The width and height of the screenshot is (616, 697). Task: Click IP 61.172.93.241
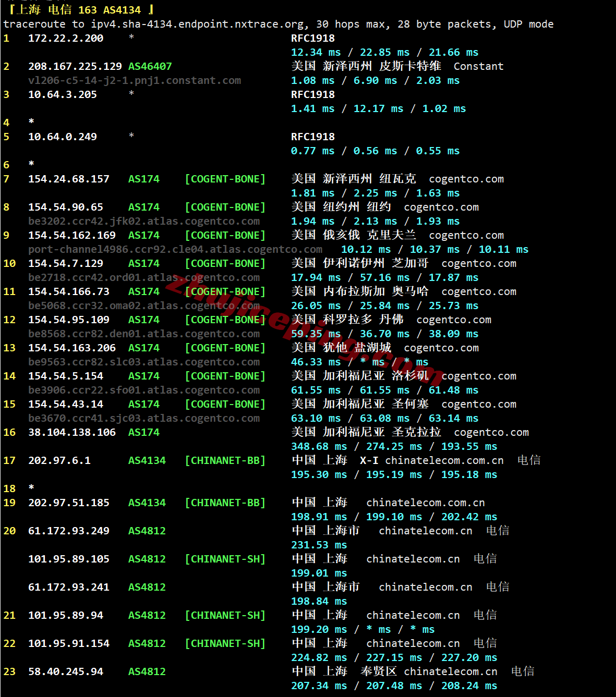click(x=69, y=587)
